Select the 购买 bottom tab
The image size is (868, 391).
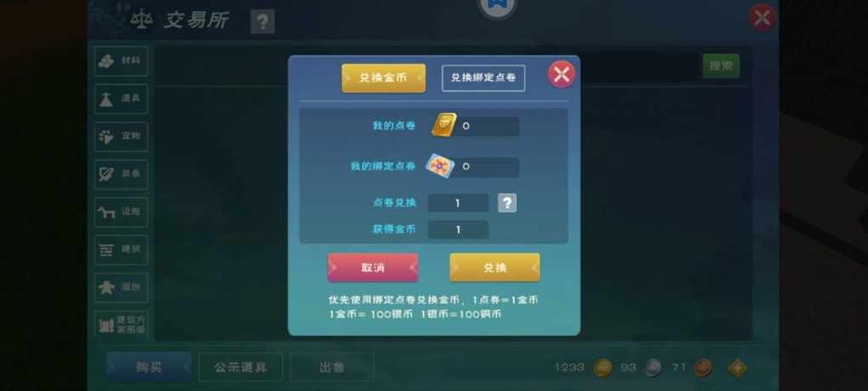[149, 367]
